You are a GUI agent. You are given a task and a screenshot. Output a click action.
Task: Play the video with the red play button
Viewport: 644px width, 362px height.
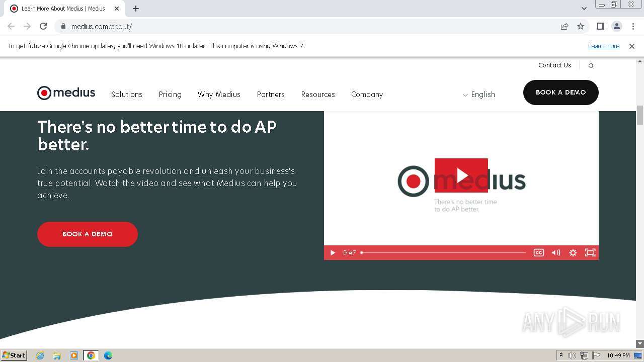(461, 175)
